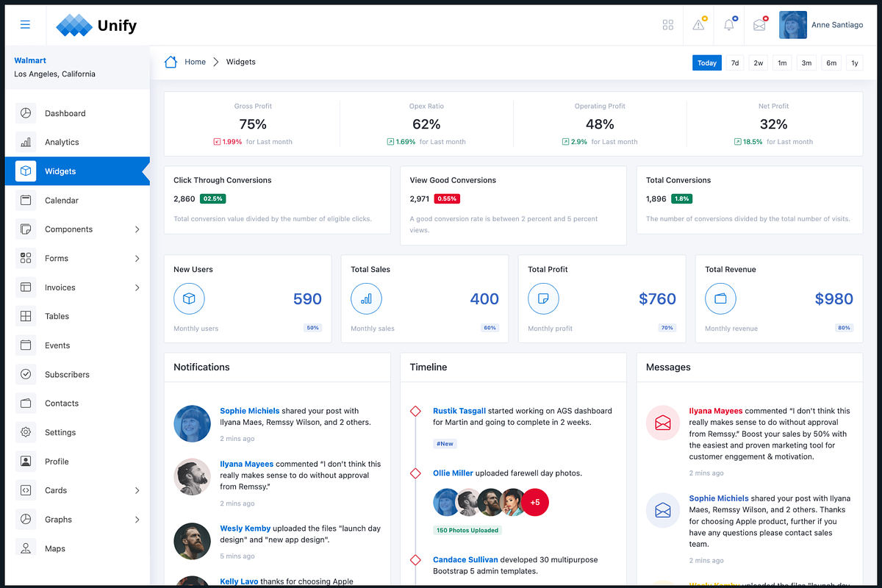Expand the Components sidebar item
The width and height of the screenshot is (882, 588).
69,229
